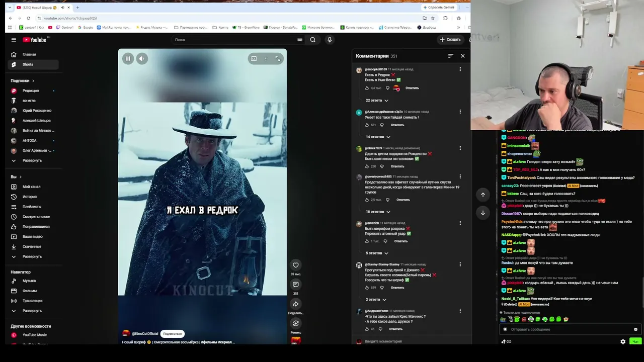Pause the Shorts video

click(128, 59)
